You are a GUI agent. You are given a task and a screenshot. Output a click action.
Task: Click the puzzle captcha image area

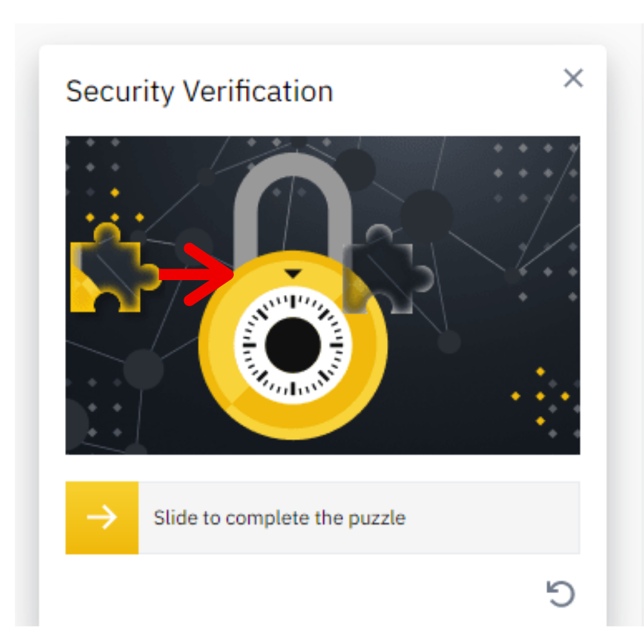[x=322, y=293]
